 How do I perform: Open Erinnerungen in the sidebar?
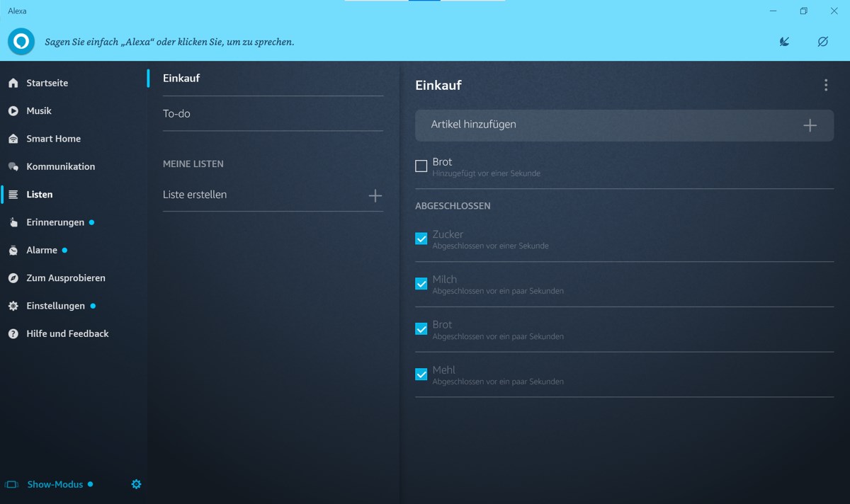click(55, 222)
